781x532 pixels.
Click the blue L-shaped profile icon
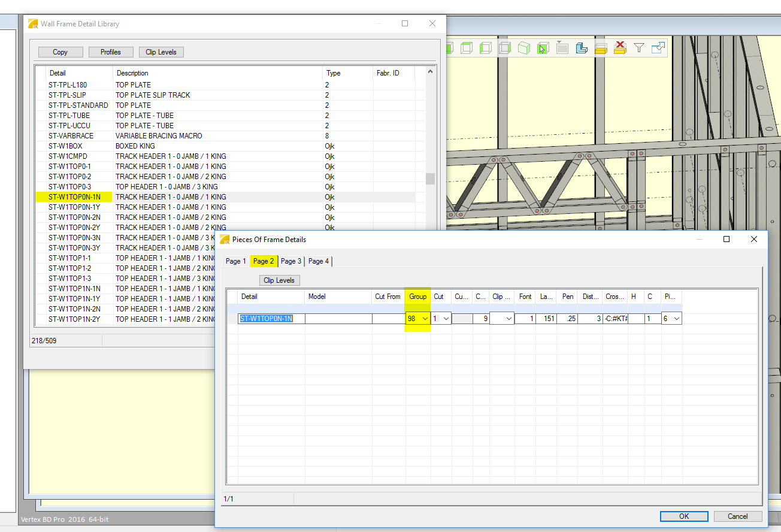pyautogui.click(x=581, y=48)
